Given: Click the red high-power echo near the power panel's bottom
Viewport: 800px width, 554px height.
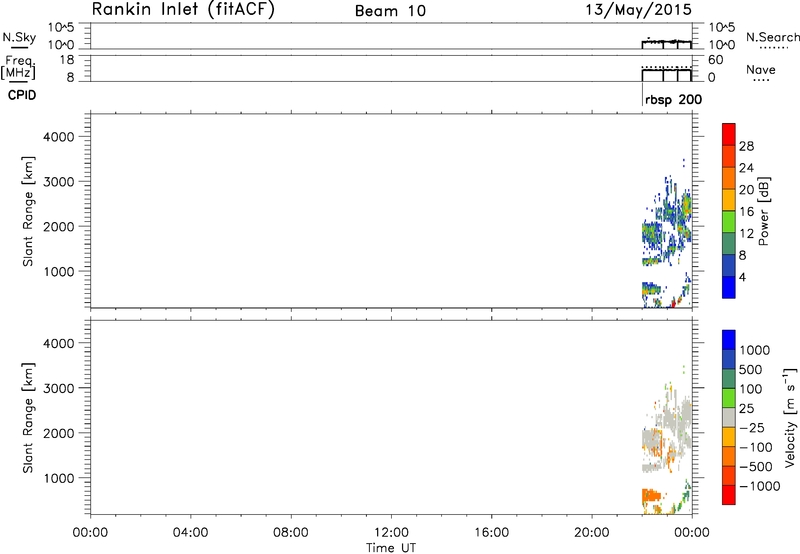Looking at the screenshot, I should [672, 304].
